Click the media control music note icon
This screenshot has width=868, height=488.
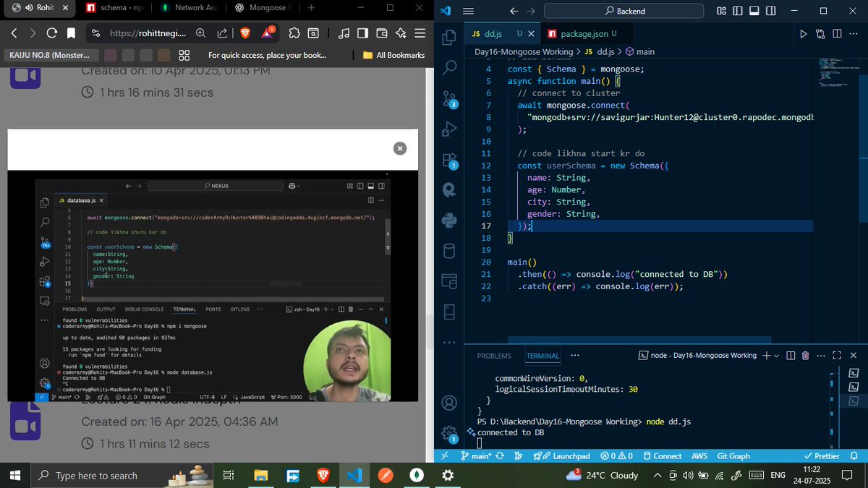pyautogui.click(x=344, y=33)
